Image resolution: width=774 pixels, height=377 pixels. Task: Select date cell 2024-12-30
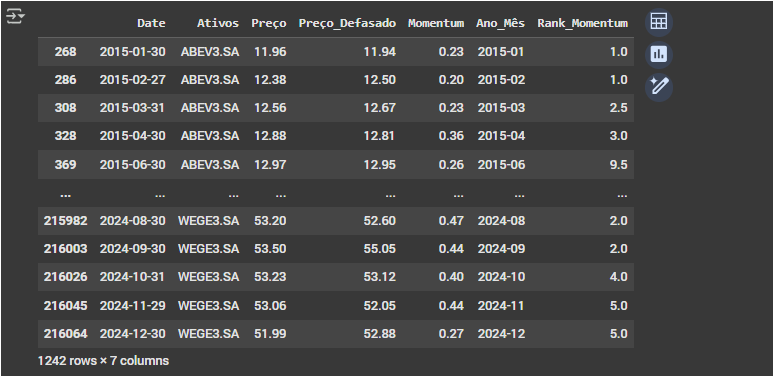point(132,334)
